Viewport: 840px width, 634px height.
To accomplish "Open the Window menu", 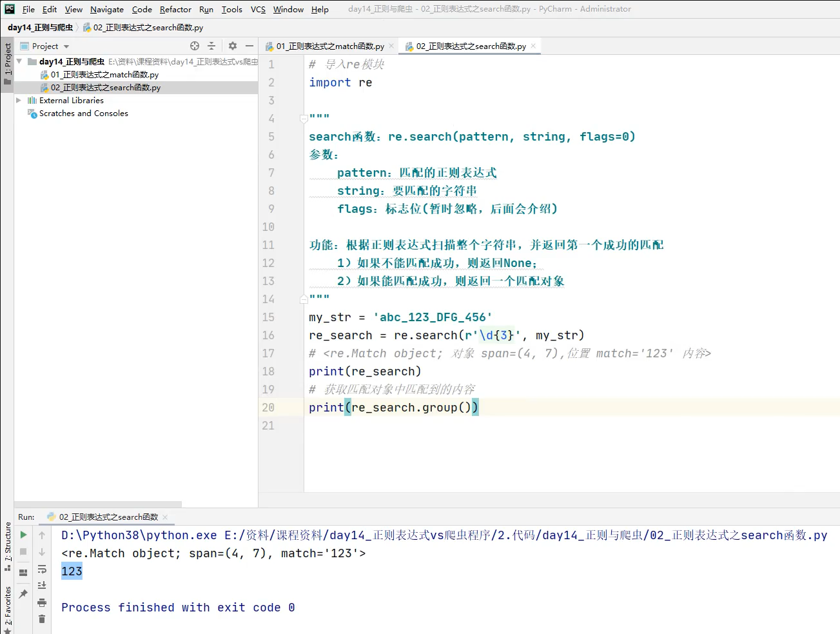I will coord(288,9).
